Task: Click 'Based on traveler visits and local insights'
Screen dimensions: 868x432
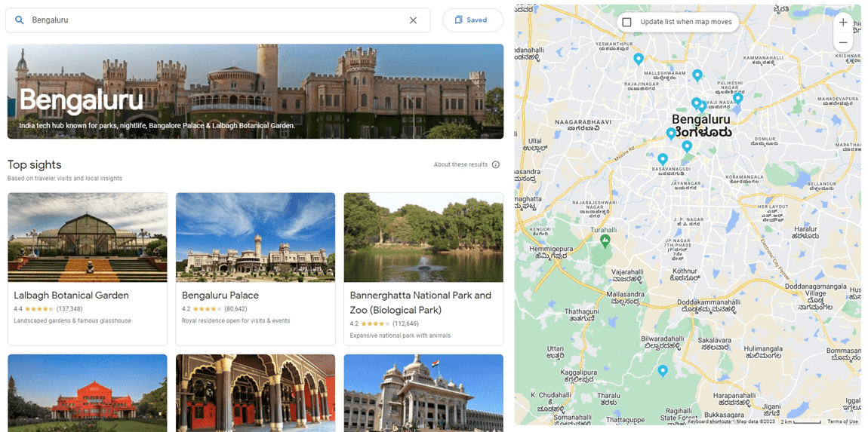Action: [65, 178]
